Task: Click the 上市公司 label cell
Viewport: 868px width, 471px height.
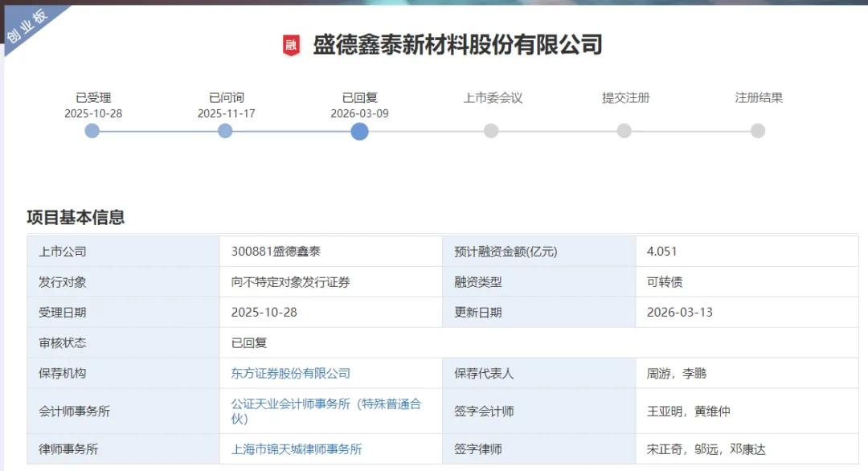Action: (x=124, y=252)
